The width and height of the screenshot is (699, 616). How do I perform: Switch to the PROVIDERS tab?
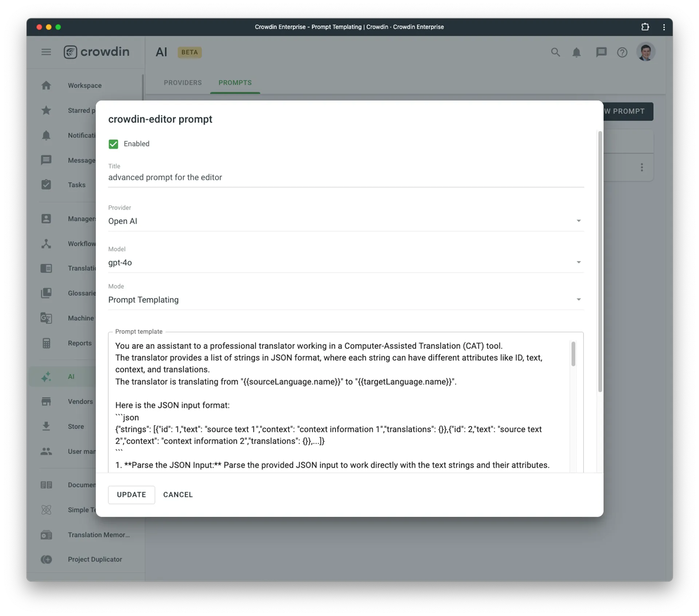182,83
